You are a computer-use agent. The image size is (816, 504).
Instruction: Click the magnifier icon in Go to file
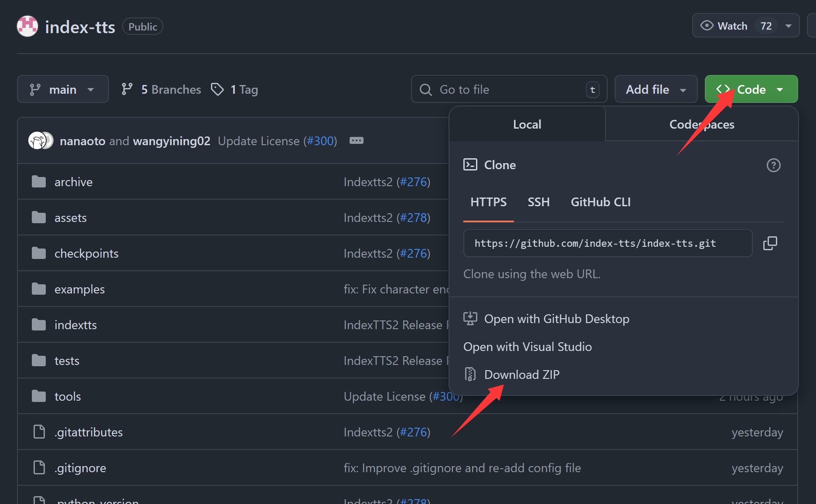[425, 90]
